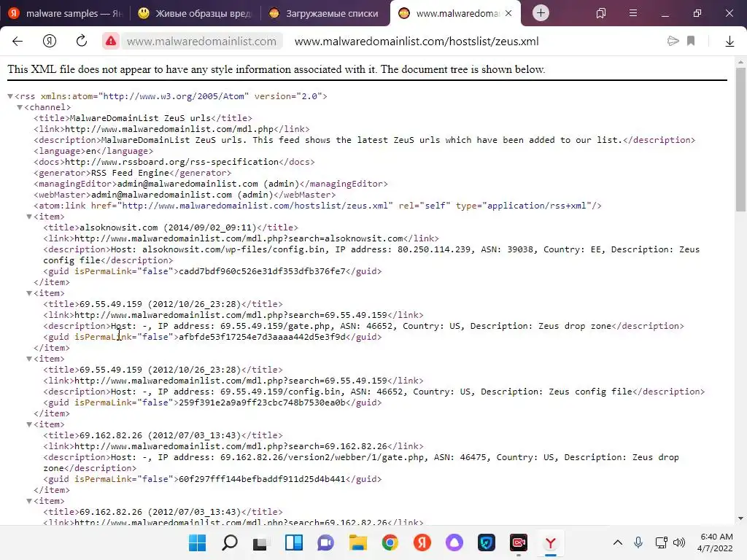This screenshot has height=560, width=747.
Task: Open Task View on taskbar
Action: pos(260,542)
